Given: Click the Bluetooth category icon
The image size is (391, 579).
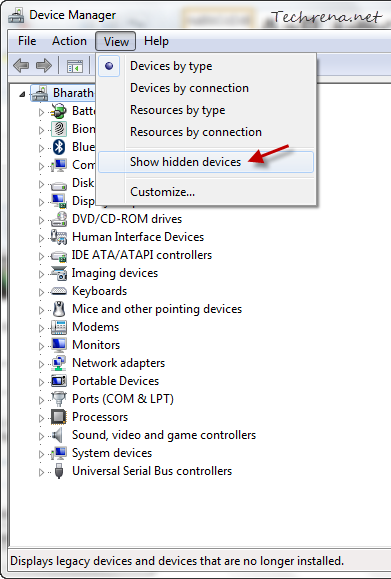Looking at the screenshot, I should [x=59, y=147].
